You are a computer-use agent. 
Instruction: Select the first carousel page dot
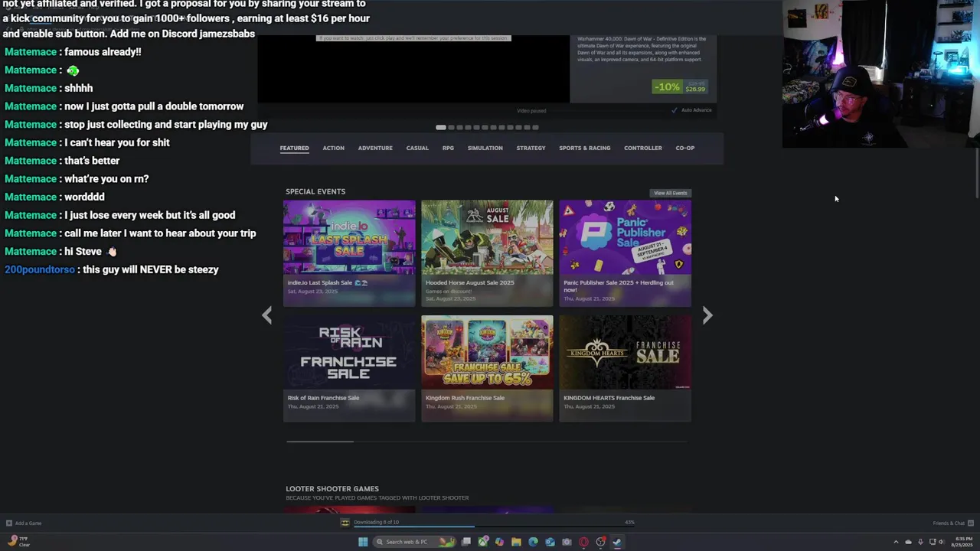pyautogui.click(x=441, y=127)
